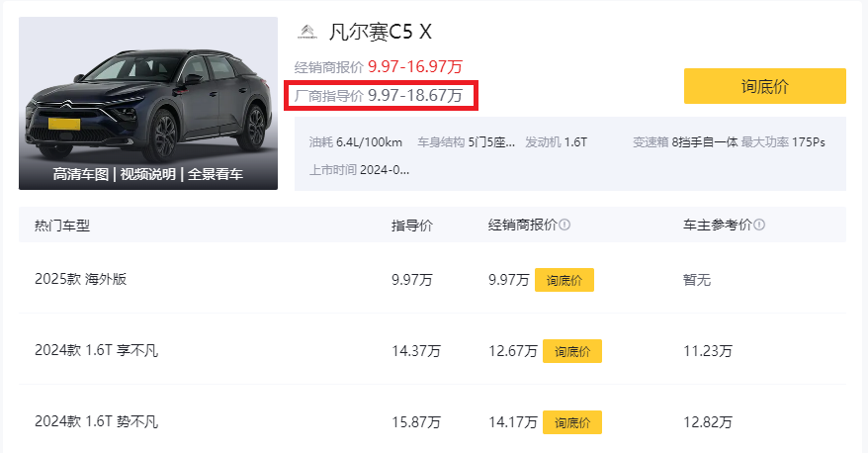
Task: Click the 热门车型 column header
Action: [x=62, y=226]
